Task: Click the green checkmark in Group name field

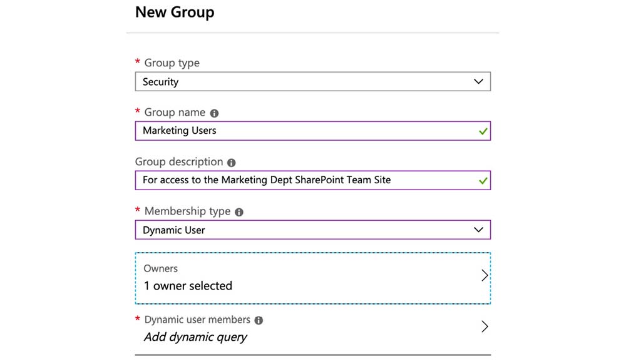Action: 483,131
